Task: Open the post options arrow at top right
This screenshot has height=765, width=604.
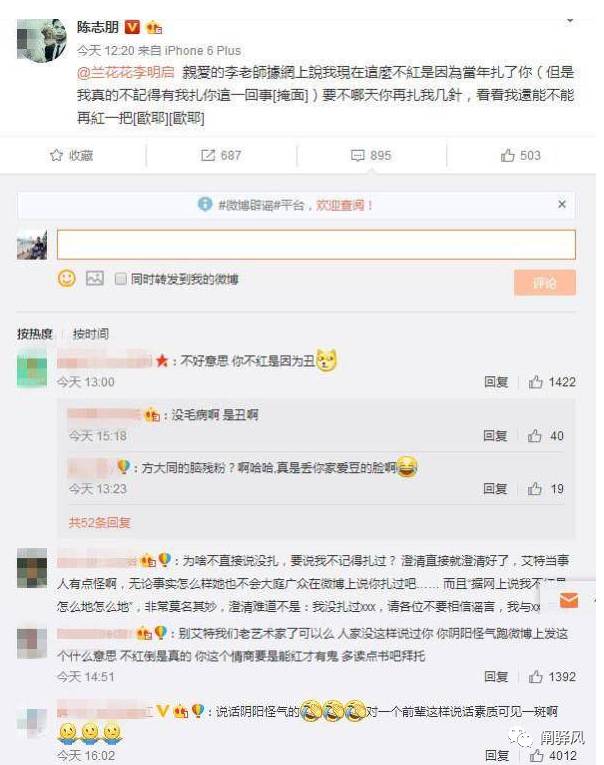Action: point(569,20)
